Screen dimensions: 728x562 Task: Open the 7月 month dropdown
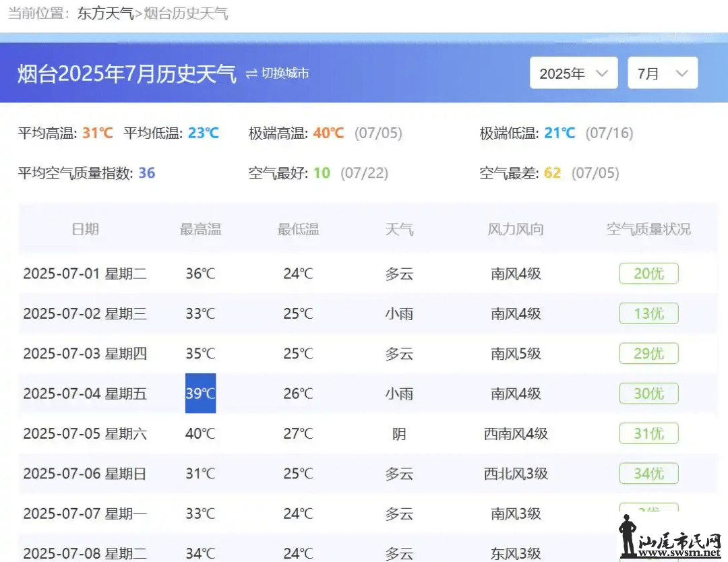(x=662, y=73)
